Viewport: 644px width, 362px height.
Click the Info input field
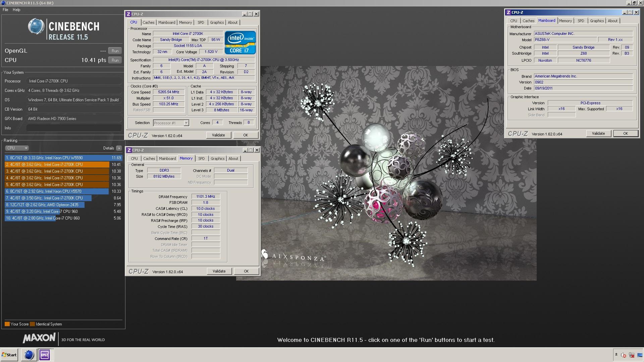[x=74, y=128]
